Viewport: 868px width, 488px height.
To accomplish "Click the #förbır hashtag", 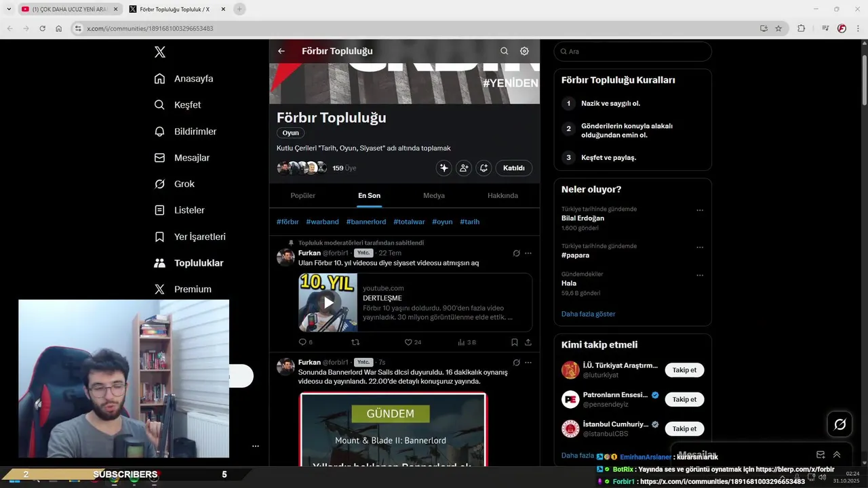I will (x=288, y=222).
